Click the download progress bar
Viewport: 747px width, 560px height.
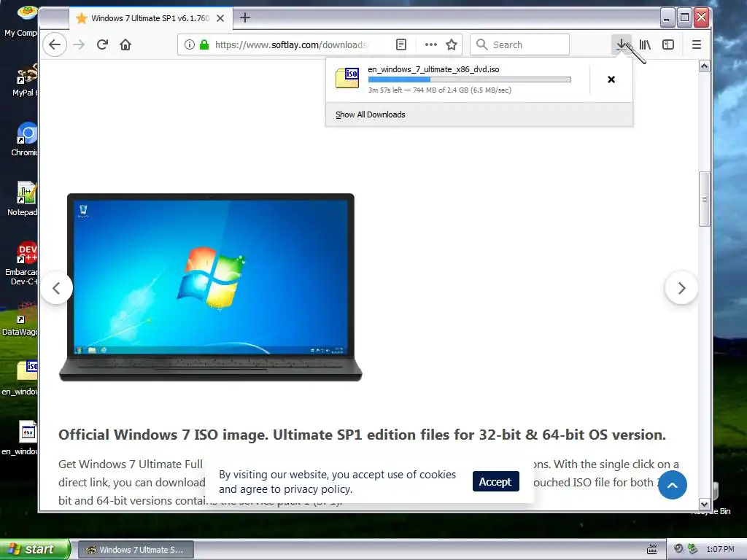[469, 79]
